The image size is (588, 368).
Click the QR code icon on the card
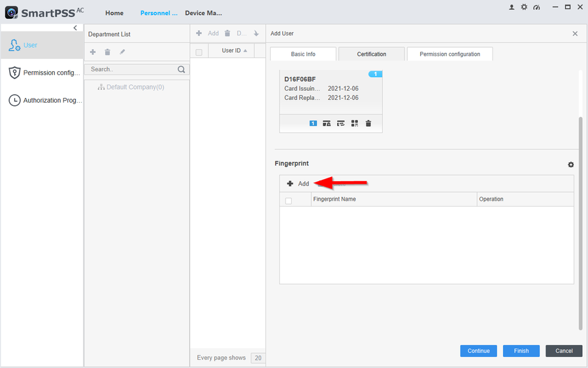pyautogui.click(x=355, y=123)
